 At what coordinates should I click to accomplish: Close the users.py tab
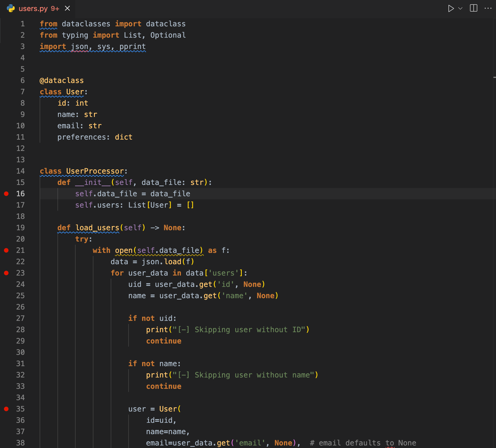pyautogui.click(x=67, y=8)
